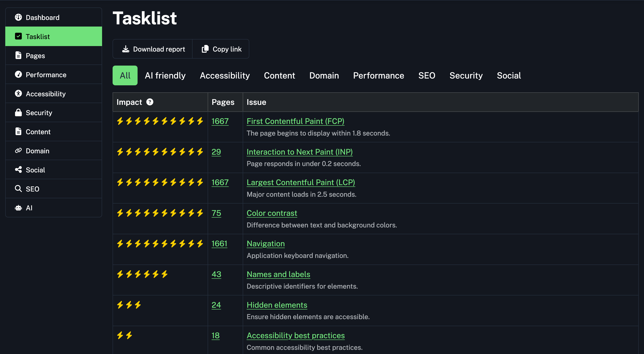Viewport: 644px width, 354px height.
Task: Select the All filter tab
Action: point(125,75)
